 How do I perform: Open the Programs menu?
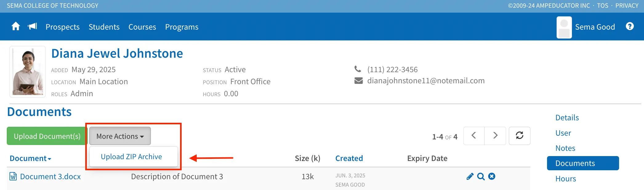182,27
